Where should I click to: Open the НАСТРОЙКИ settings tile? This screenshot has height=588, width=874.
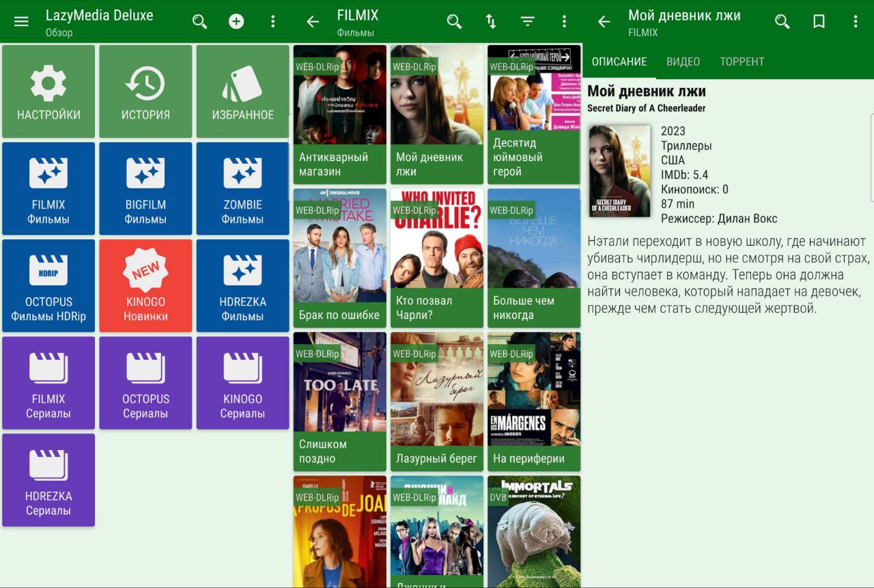pos(48,92)
